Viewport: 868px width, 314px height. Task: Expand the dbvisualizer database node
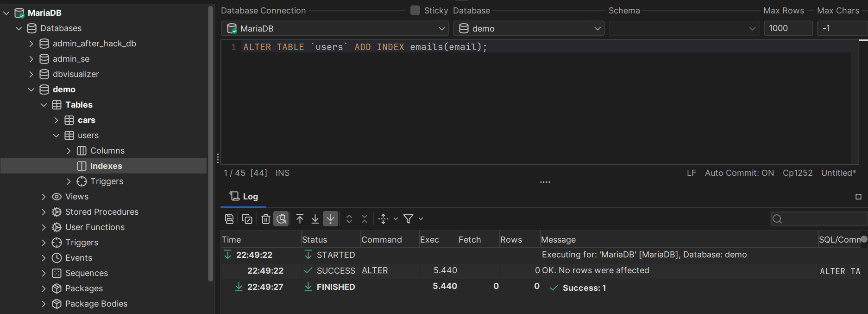point(31,74)
